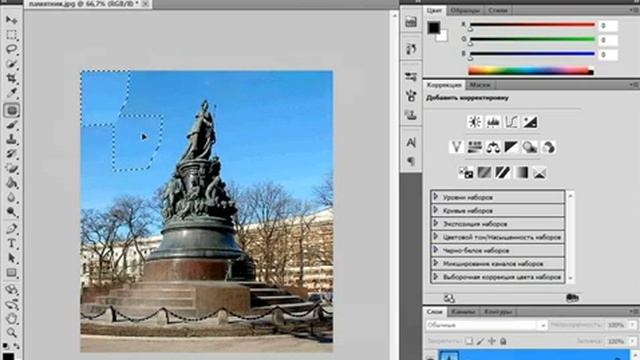
Task: Expand Выборочная коррекция цвета наборов presets
Action: [436, 276]
